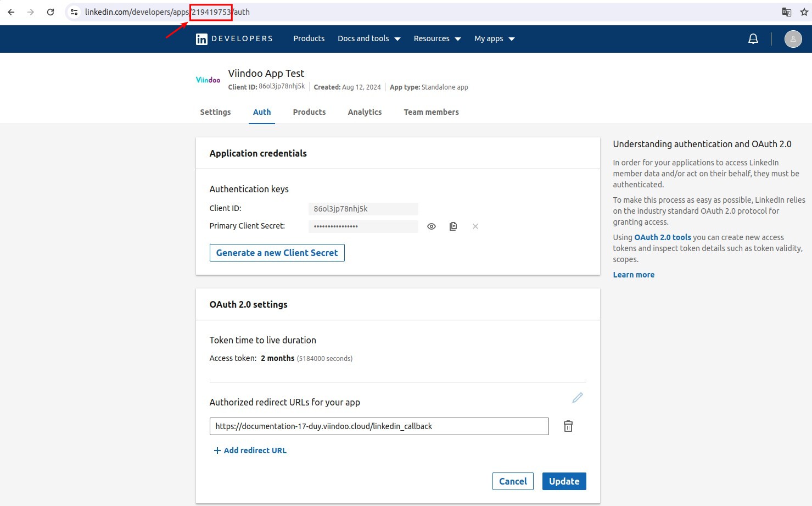This screenshot has width=812, height=506.
Task: Cancel the redirect URL edit
Action: [513, 481]
